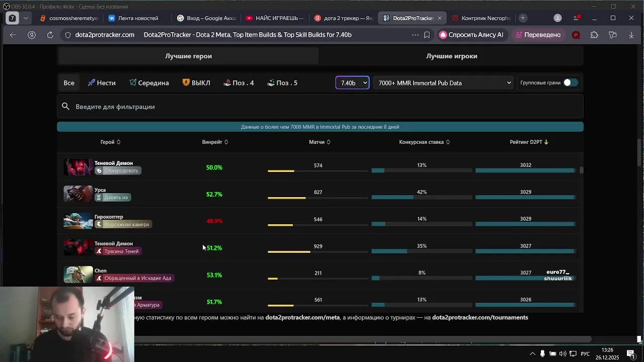Click the Переведено translation button
This screenshot has height=362, width=644.
[538, 35]
